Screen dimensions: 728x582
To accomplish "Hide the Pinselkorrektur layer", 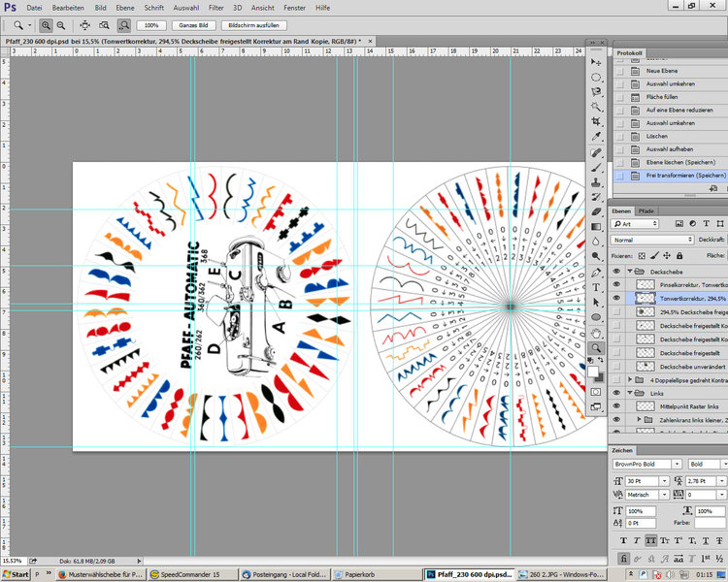I will click(x=616, y=284).
